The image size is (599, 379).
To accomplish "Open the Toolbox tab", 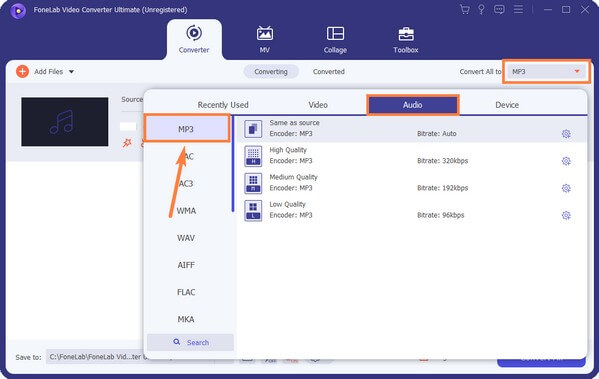I will [x=406, y=39].
